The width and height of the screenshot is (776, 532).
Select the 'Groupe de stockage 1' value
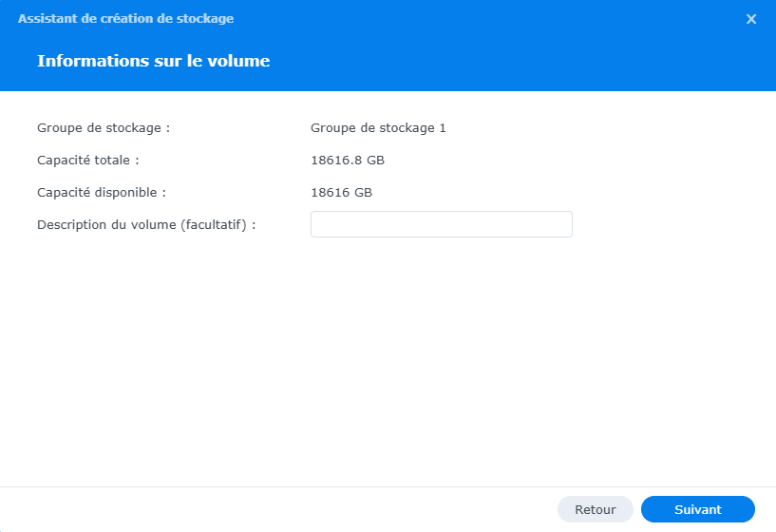378,127
